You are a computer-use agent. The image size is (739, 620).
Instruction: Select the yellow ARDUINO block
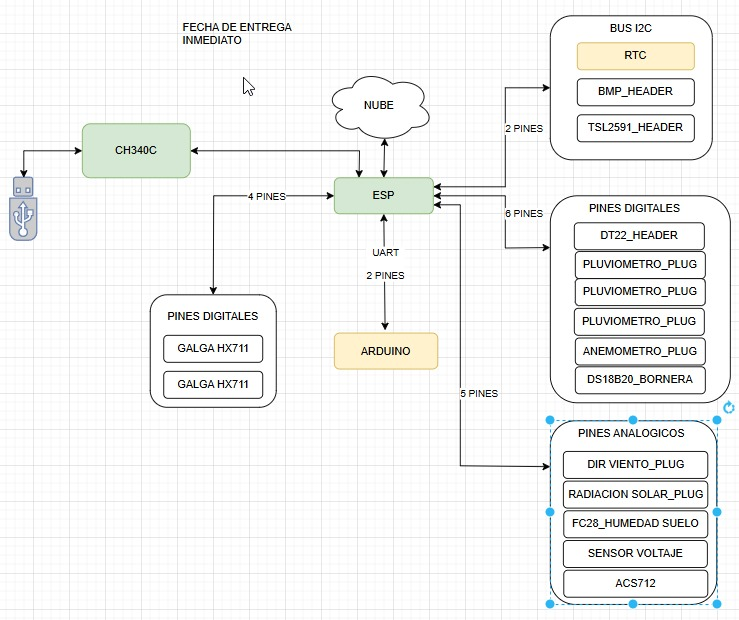tap(385, 351)
